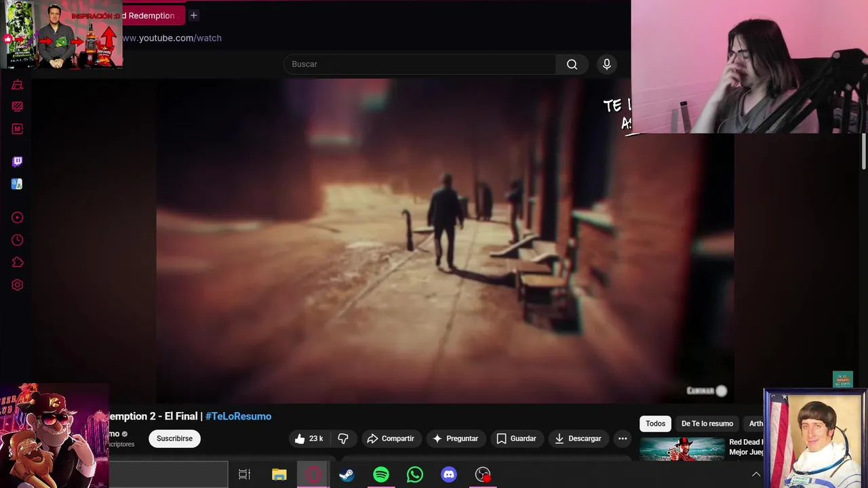
Task: Open Google Translate sidebar extension
Action: coord(17,184)
